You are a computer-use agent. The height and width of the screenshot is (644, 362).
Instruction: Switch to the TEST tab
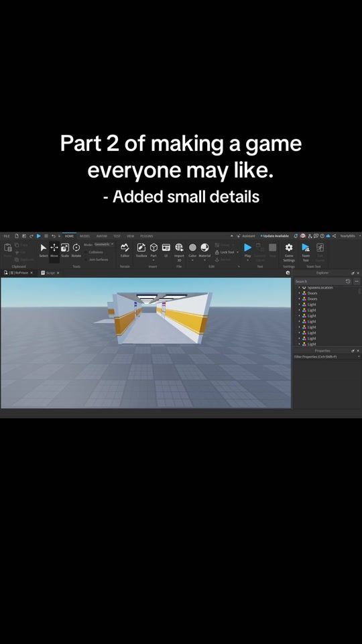coord(117,236)
